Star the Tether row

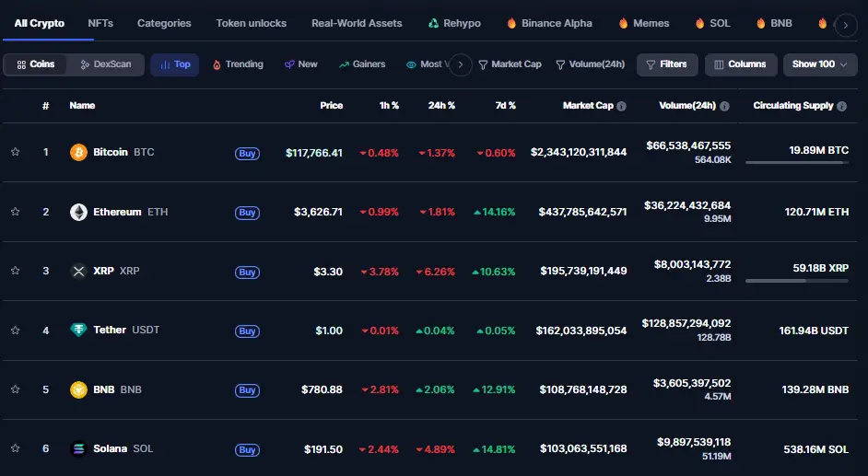tap(16, 330)
